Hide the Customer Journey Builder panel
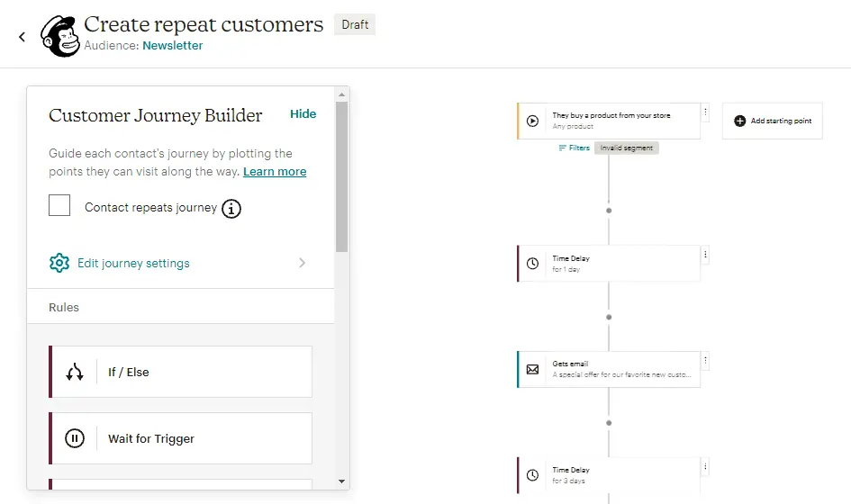 click(303, 114)
